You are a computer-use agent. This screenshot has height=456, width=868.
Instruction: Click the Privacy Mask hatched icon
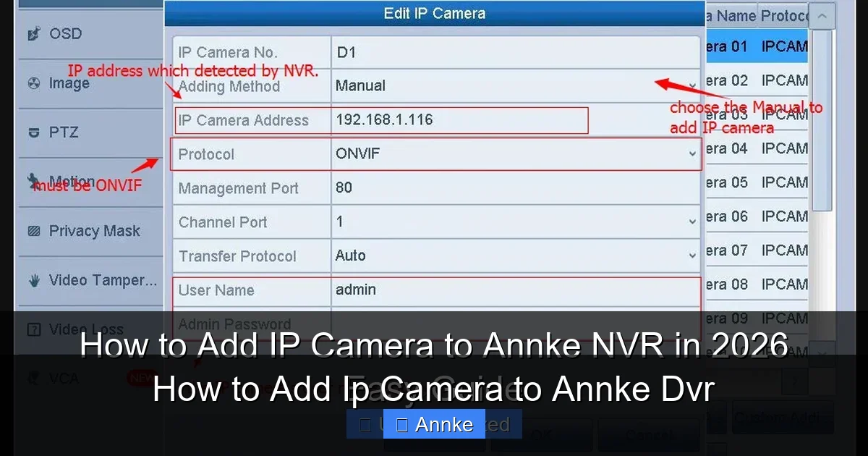pyautogui.click(x=33, y=232)
